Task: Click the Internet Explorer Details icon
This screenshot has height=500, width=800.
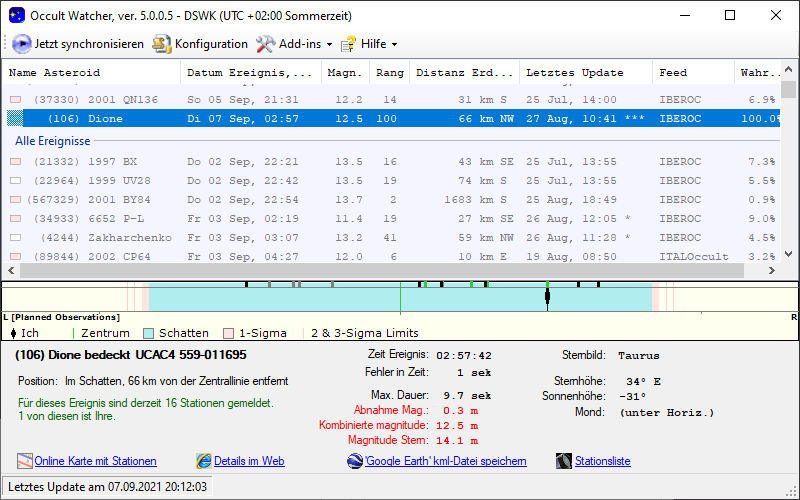Action: tap(204, 461)
